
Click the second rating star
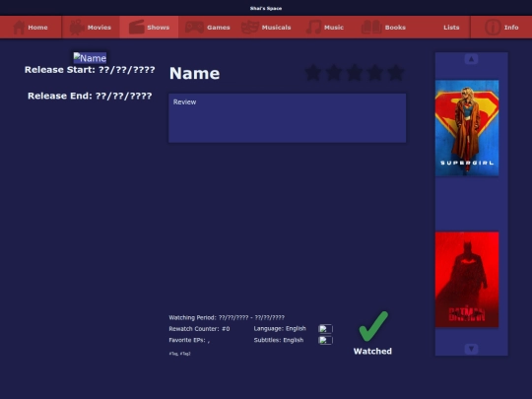(x=334, y=73)
